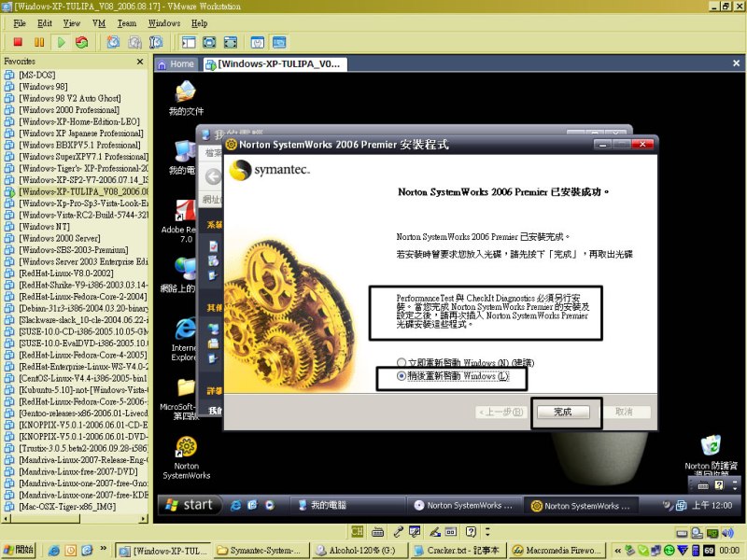Click the Favorites horizontal scrollbar left arrow
747x560 pixels.
pyautogui.click(x=7, y=518)
